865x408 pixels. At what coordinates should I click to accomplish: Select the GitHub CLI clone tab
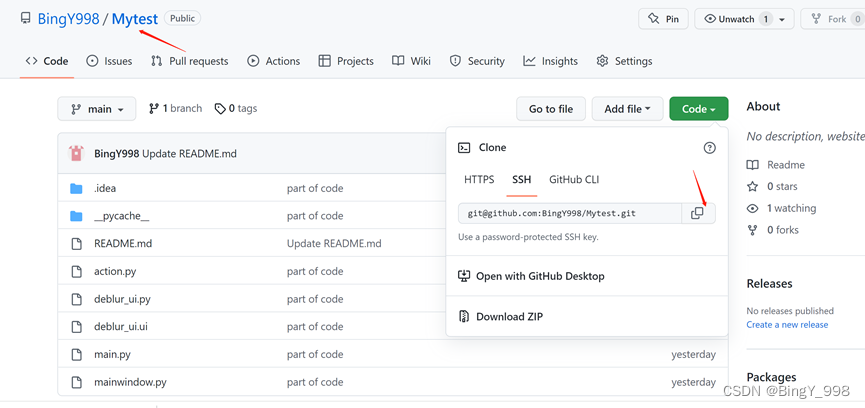coord(574,180)
